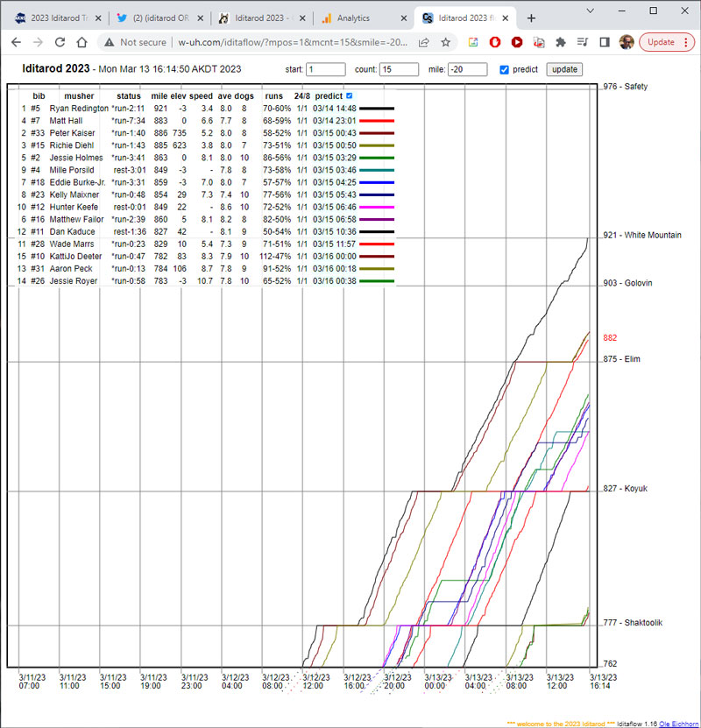Click the 777 - Shaktoolik checkpoint label
This screenshot has height=728, width=701.
tap(633, 623)
